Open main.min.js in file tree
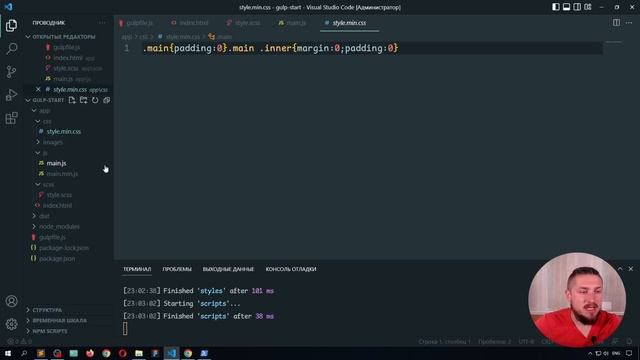 point(62,173)
